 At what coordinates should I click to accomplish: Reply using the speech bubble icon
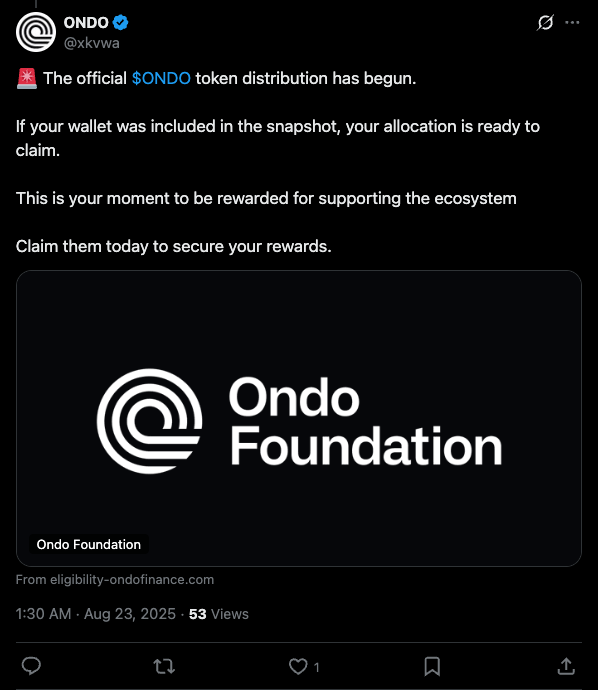[x=31, y=666]
